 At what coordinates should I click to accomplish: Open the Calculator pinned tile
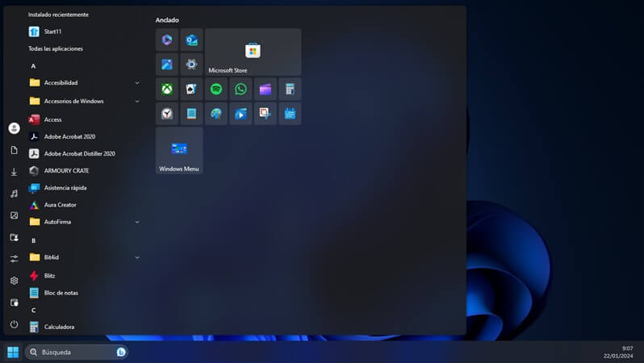[290, 89]
